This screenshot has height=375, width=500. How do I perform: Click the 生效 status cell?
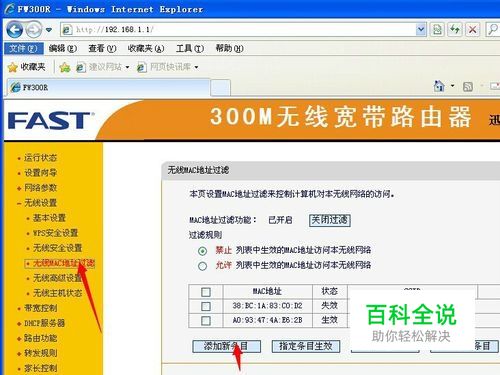pyautogui.click(x=330, y=320)
